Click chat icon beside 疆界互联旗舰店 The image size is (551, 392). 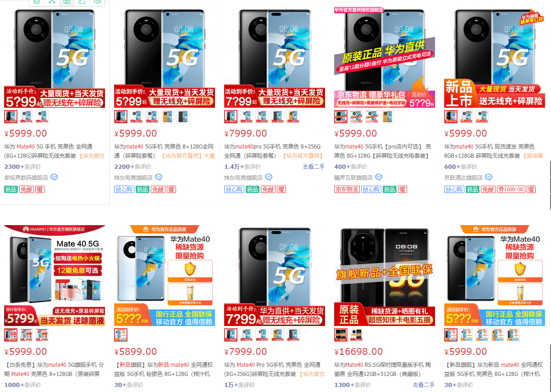click(378, 177)
